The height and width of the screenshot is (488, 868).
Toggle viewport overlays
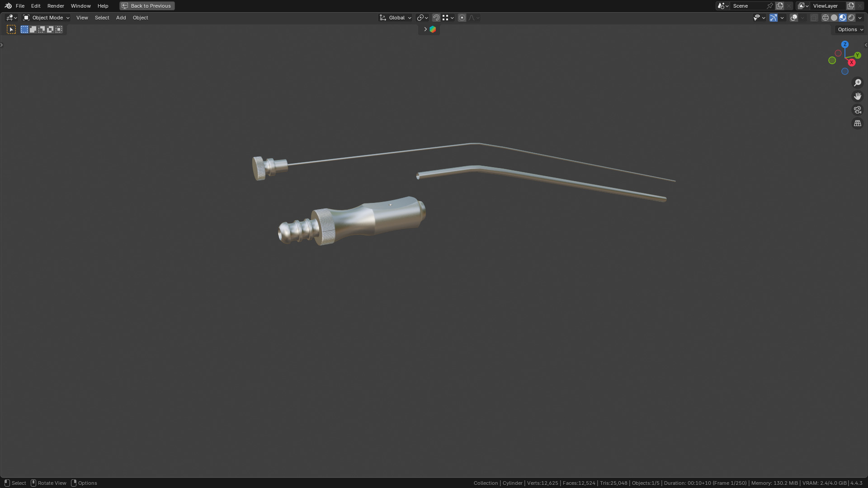[794, 18]
